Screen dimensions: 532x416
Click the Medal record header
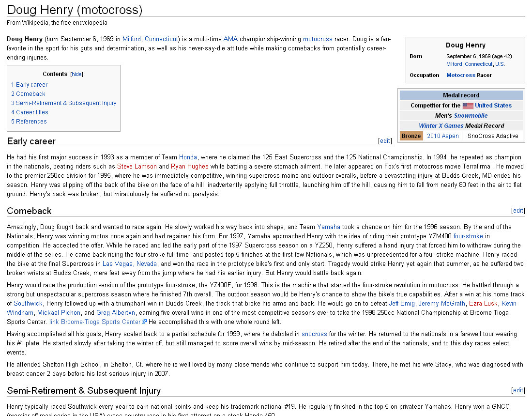pyautogui.click(x=461, y=95)
